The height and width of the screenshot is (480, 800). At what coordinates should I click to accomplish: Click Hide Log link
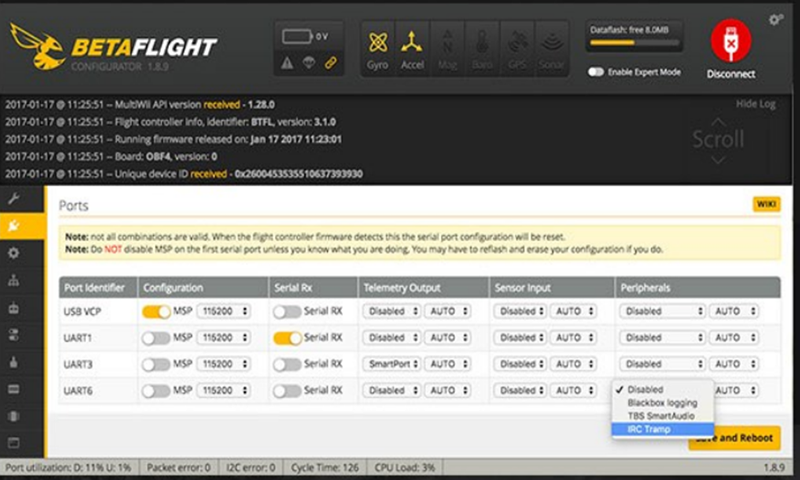755,104
